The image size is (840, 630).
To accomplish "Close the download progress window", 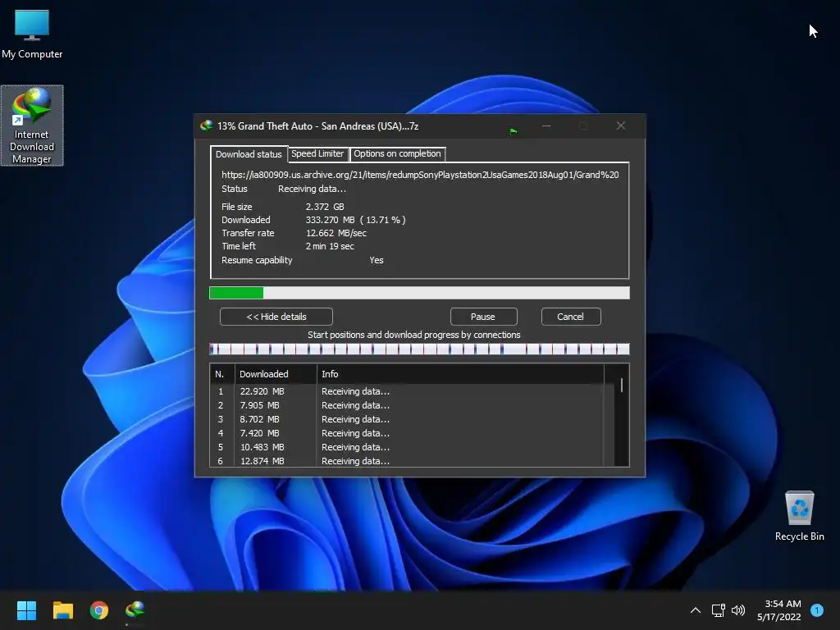I will point(621,126).
